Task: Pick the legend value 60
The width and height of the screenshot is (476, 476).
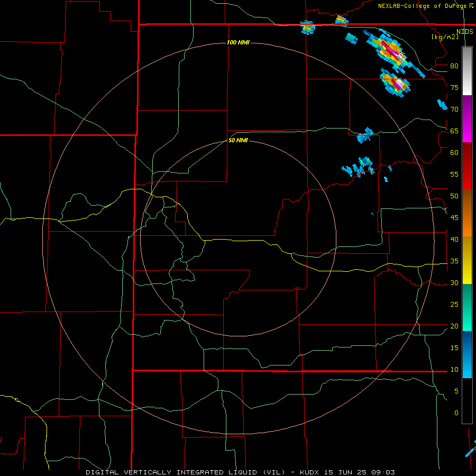Action: coord(454,153)
